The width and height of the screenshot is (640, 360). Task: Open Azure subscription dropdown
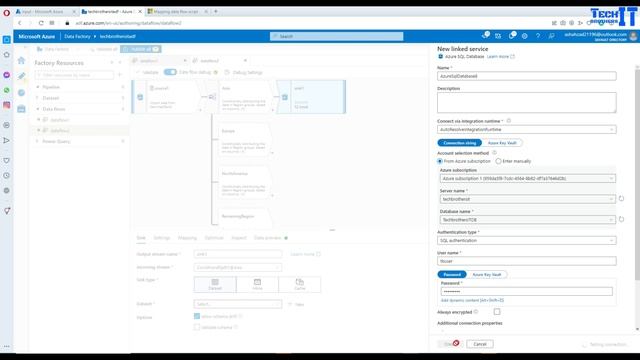pos(528,178)
